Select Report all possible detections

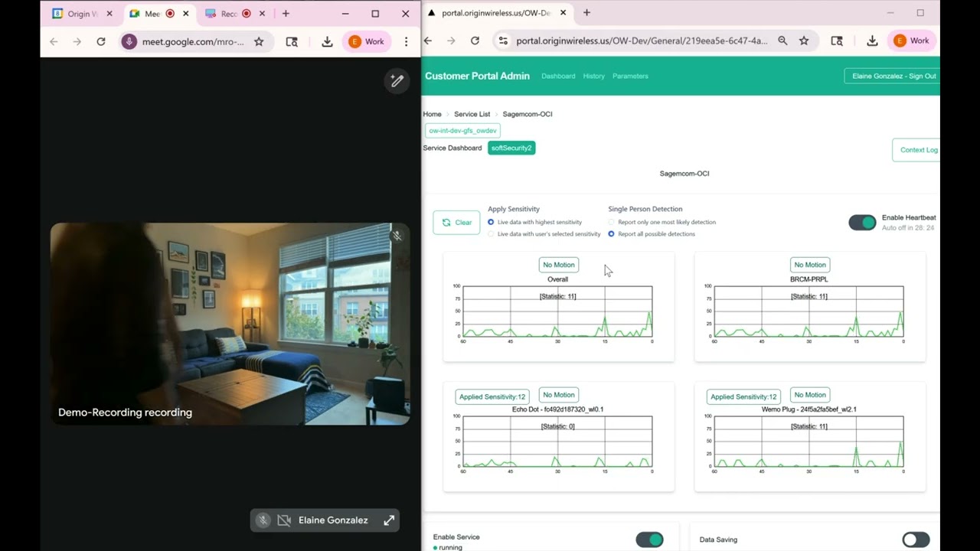[611, 234]
